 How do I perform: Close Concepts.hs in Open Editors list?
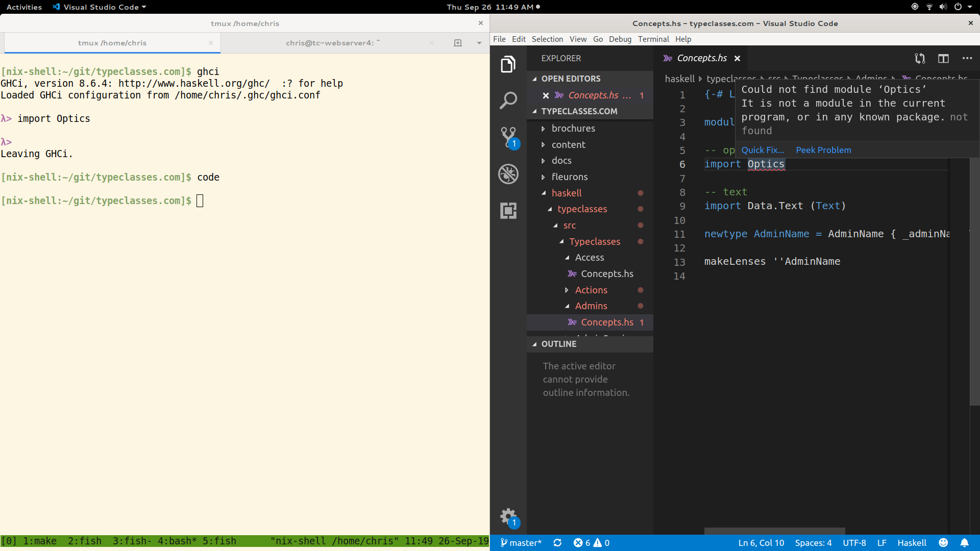[x=546, y=95]
